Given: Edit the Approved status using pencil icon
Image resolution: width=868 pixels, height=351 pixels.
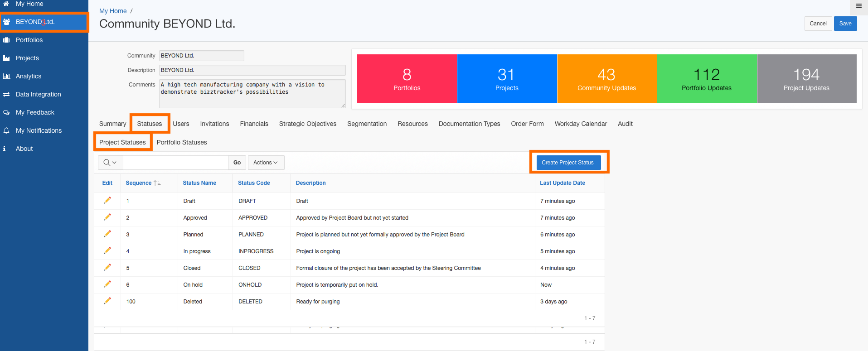Looking at the screenshot, I should click(107, 217).
